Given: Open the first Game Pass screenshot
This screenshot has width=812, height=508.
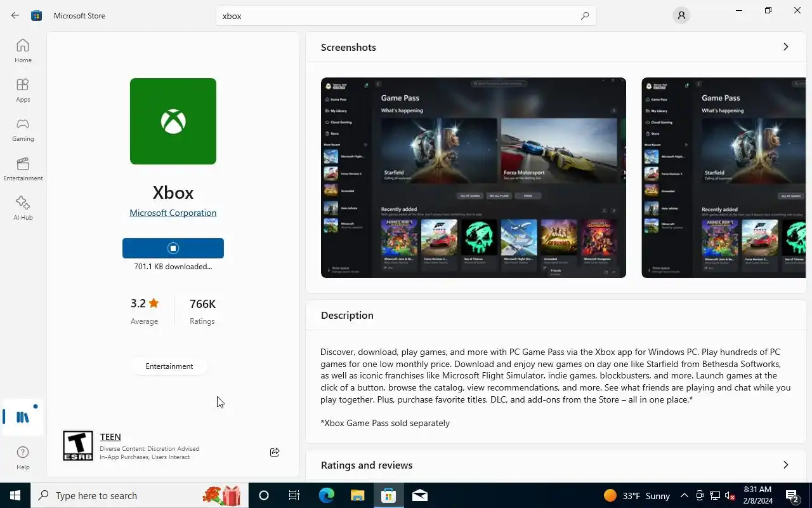Looking at the screenshot, I should click(x=473, y=178).
